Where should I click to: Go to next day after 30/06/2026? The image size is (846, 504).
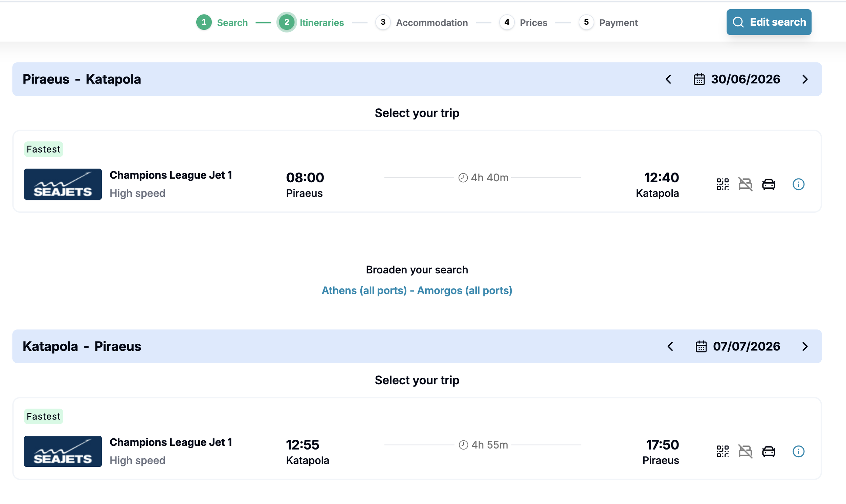805,79
